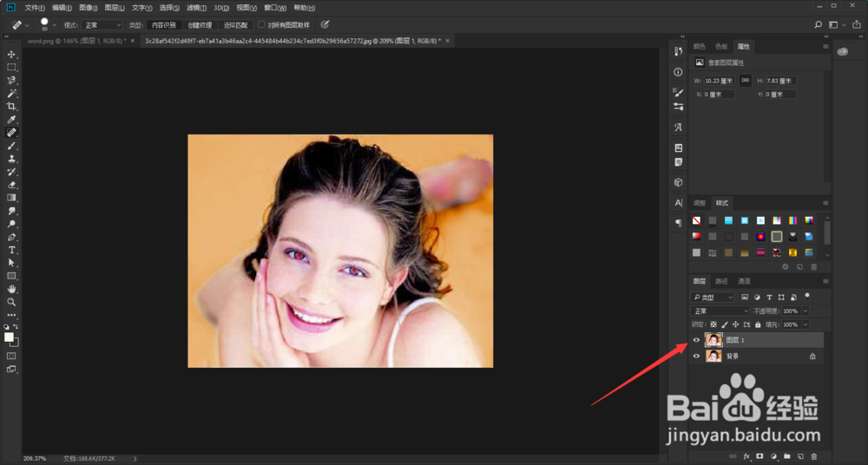Image resolution: width=868 pixels, height=465 pixels.
Task: Choose the 内容识别 type button
Action: tap(164, 25)
